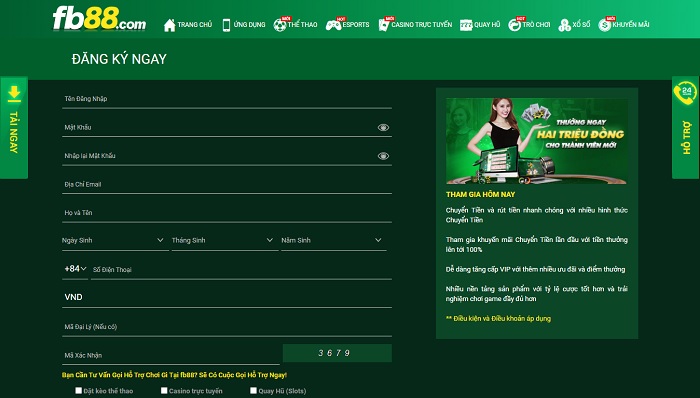This screenshot has width=700, height=398.
Task: Tick the Casino trực tuyến checkbox
Action: (x=164, y=390)
